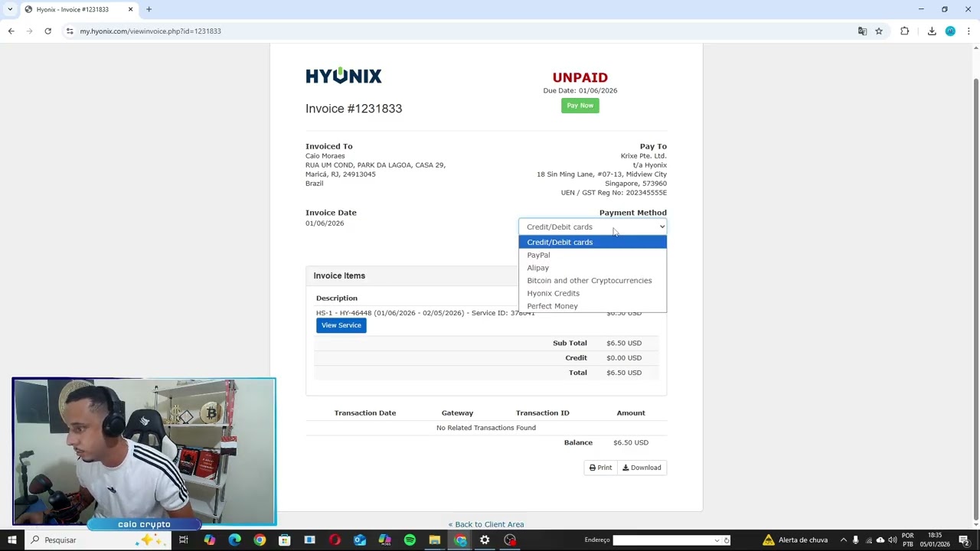Viewport: 980px width, 551px height.
Task: Select Perfect Money payment option
Action: pyautogui.click(x=593, y=306)
